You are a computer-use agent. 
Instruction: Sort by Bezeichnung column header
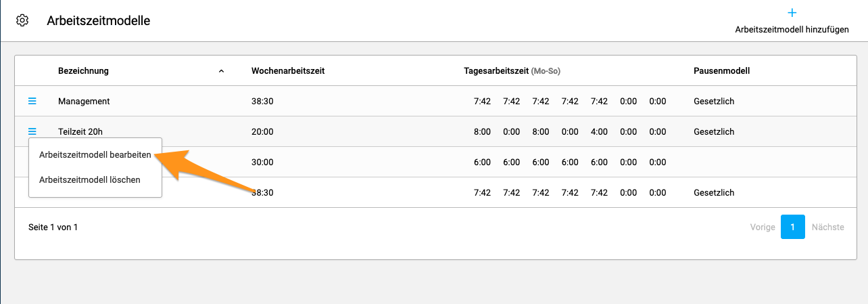pos(83,71)
